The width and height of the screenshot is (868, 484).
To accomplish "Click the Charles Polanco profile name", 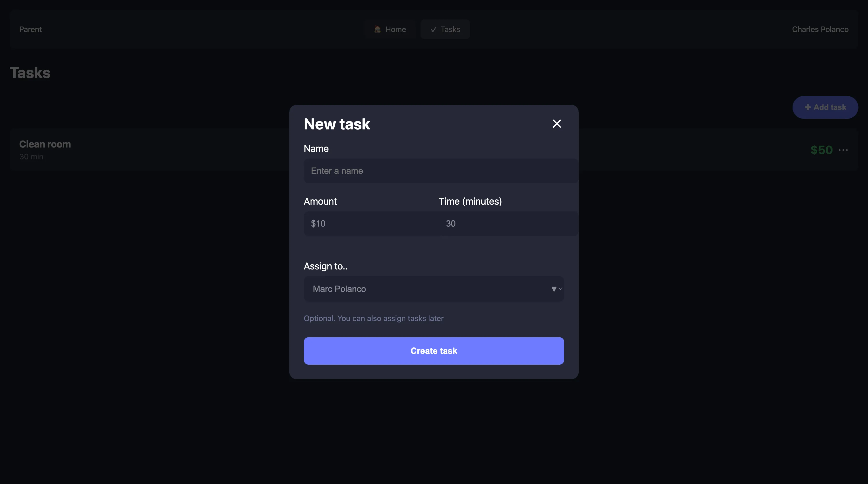I will (820, 29).
